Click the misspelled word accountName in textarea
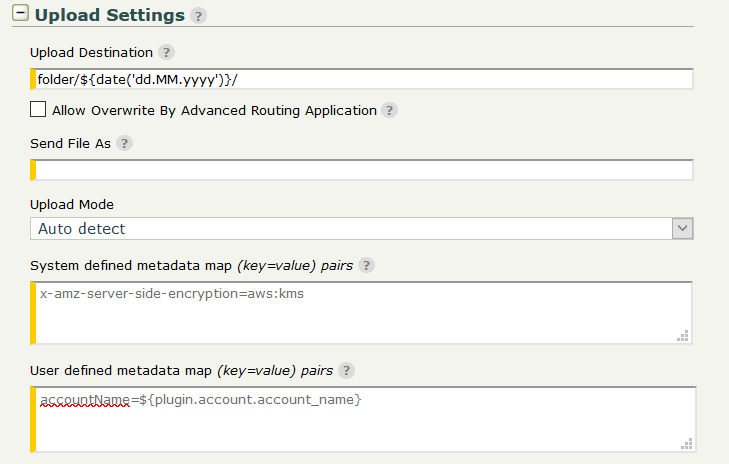The height and width of the screenshot is (464, 729). coord(85,400)
